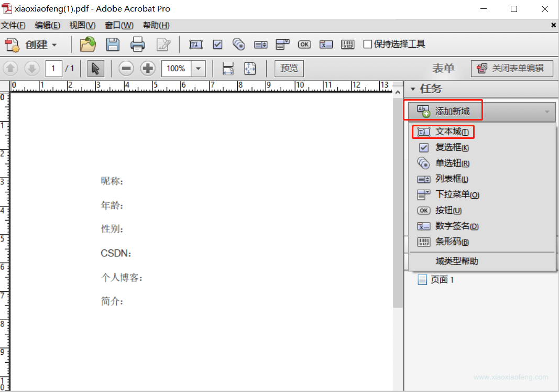
Task: Open the 帮助(H) menu
Action: point(156,25)
